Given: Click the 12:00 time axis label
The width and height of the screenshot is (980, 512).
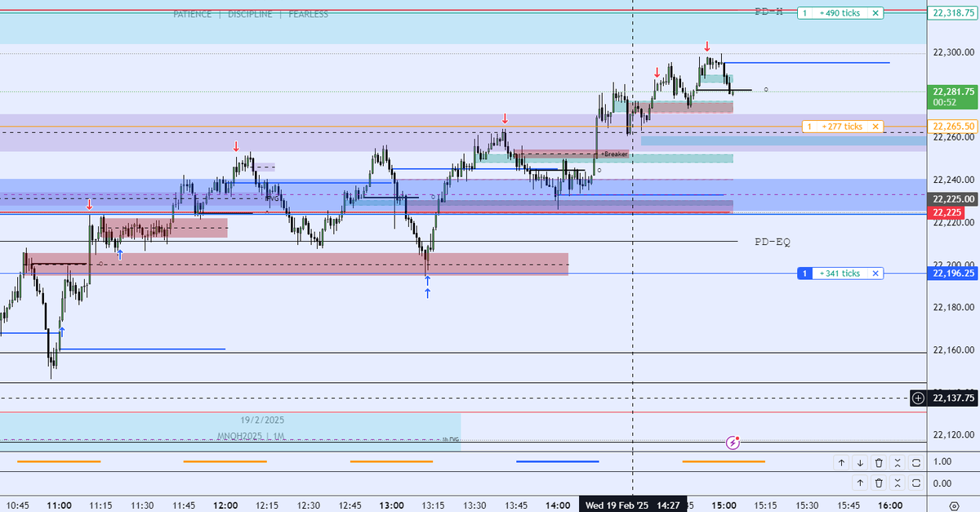Looking at the screenshot, I should pyautogui.click(x=225, y=505).
